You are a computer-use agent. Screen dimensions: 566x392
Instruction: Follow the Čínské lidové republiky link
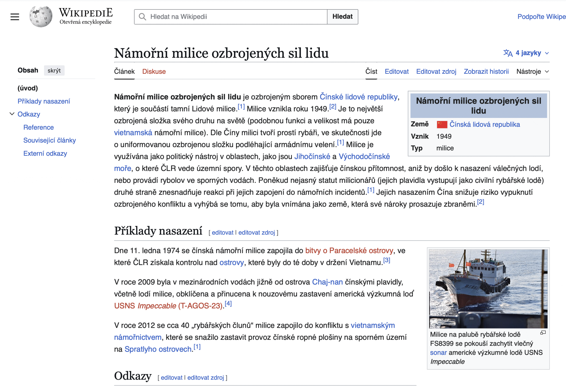[x=358, y=97]
